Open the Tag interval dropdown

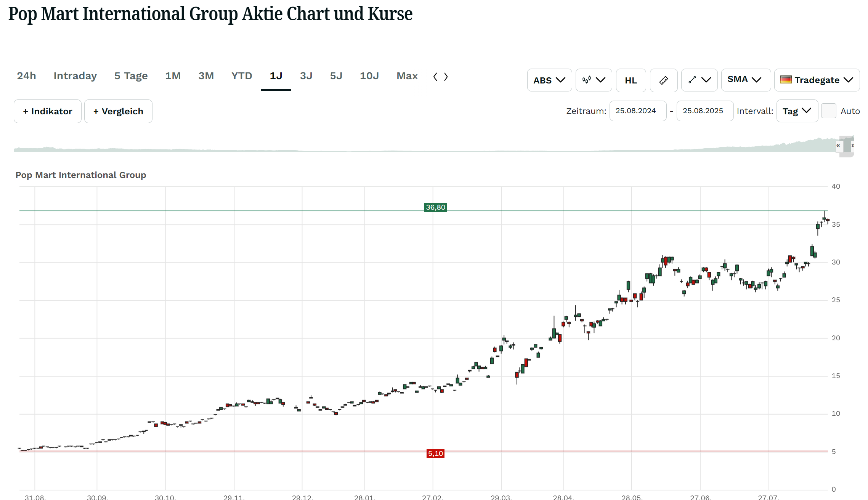[797, 111]
